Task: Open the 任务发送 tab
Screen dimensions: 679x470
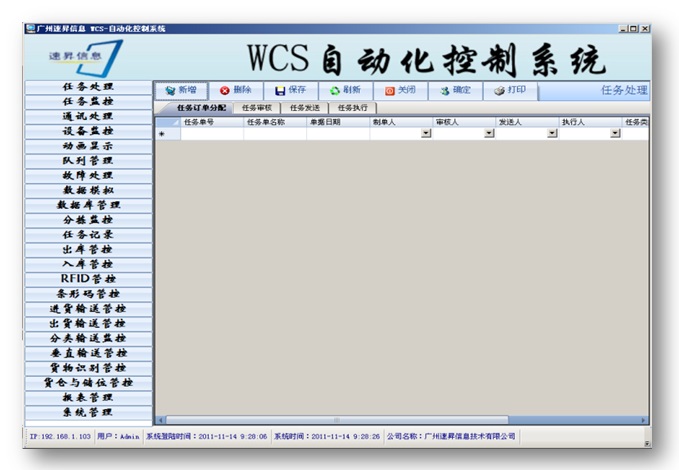Action: point(305,107)
